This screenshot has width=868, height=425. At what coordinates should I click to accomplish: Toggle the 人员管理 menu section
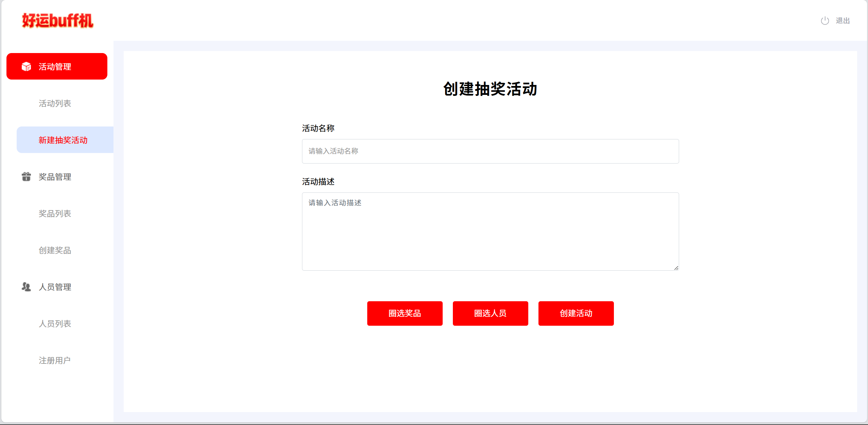point(55,287)
